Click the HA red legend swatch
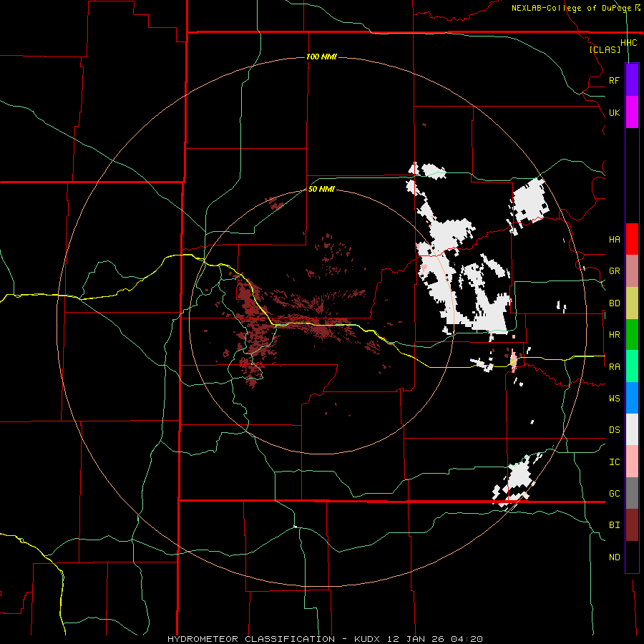644x644 pixels. pos(632,239)
